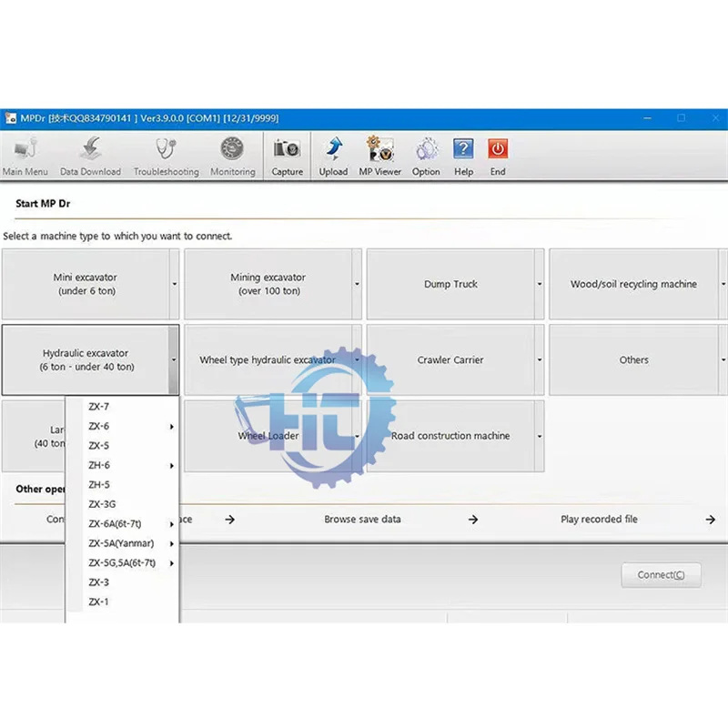Expand the Road construction machine arrow
This screenshot has height=728, width=728.
coord(540,436)
